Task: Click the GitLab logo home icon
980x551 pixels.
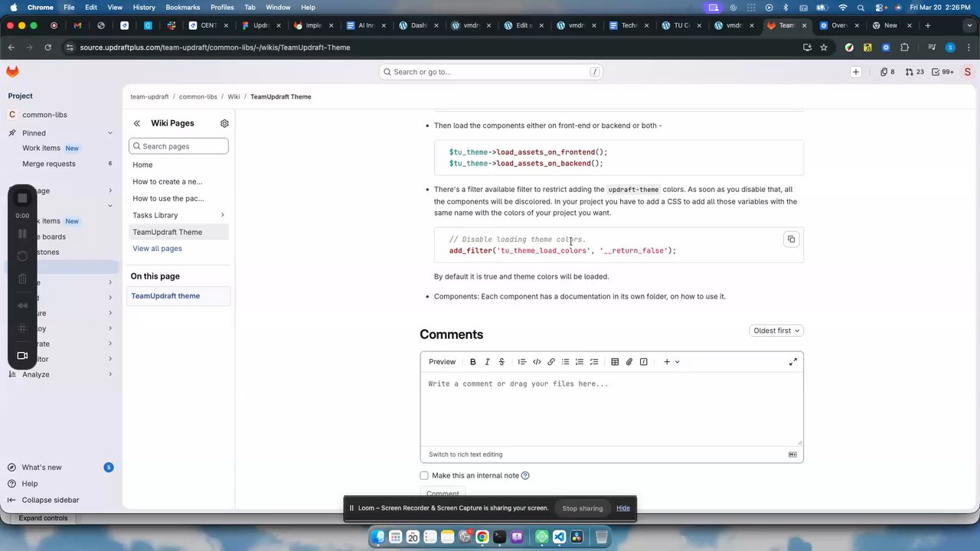Action: pyautogui.click(x=12, y=71)
